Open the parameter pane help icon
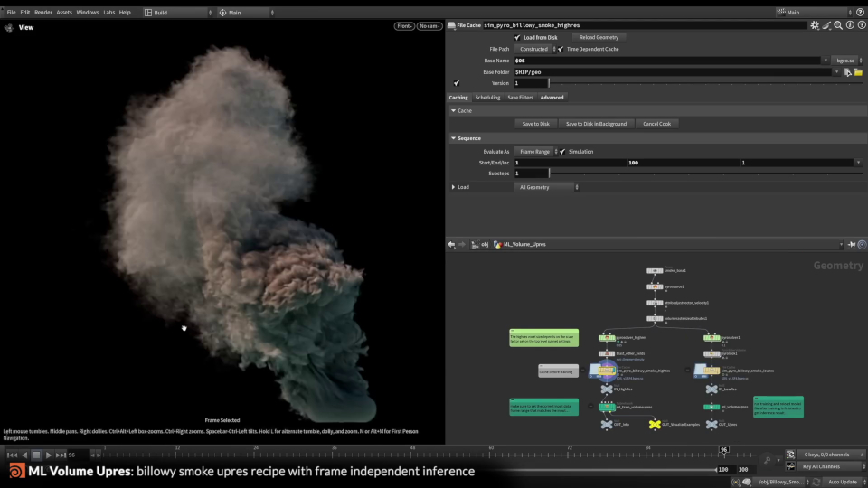This screenshot has height=488, width=868. [861, 25]
